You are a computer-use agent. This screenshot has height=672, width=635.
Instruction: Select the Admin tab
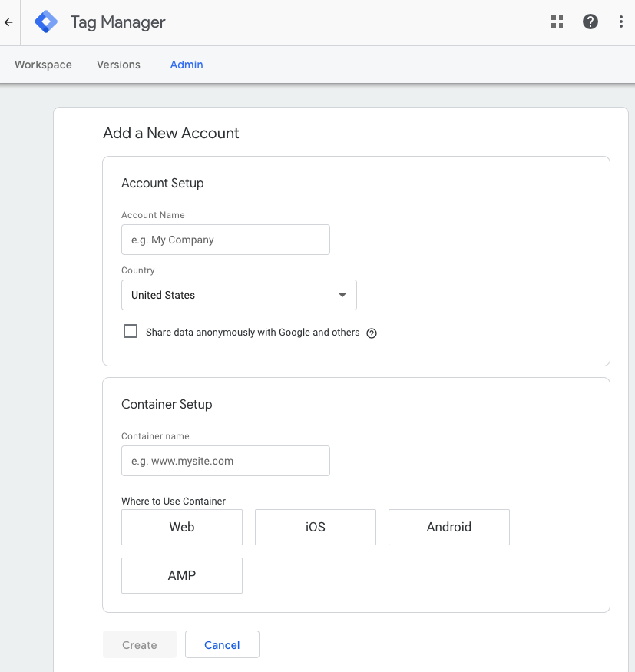pos(187,65)
